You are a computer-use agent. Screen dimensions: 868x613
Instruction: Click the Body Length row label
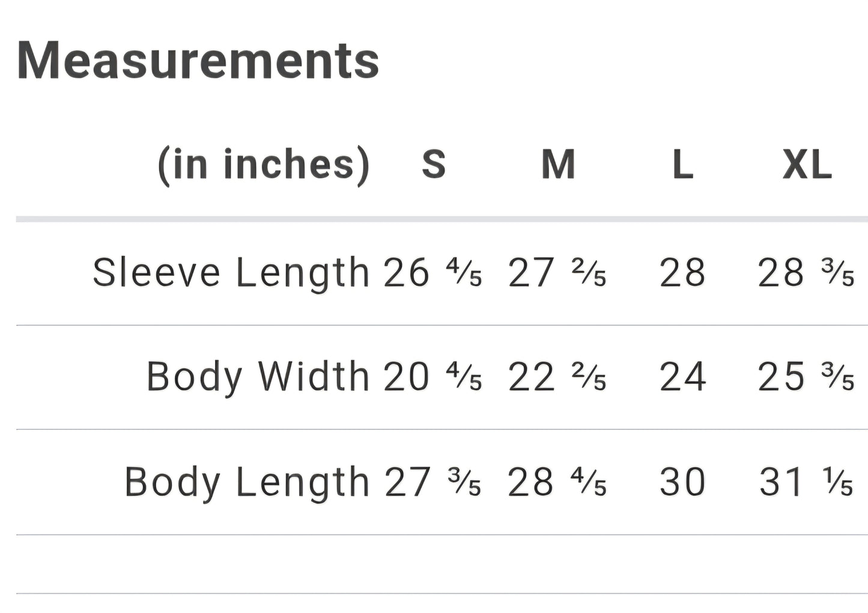point(246,482)
